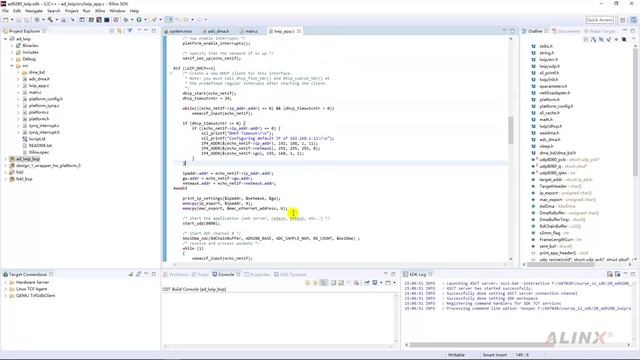This screenshot has height=360, width=640.
Task: Select print_app_header() in the Outline
Action: 558,253
